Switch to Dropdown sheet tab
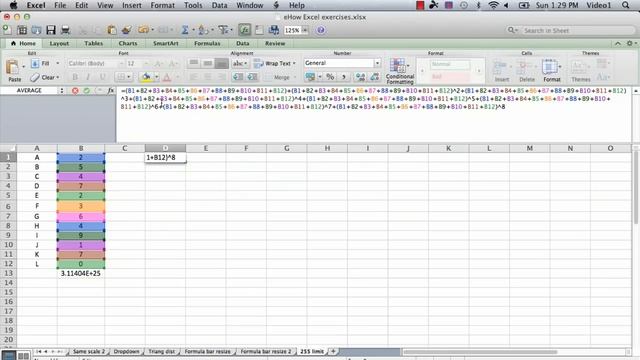This screenshot has height=360, width=640. click(x=126, y=351)
